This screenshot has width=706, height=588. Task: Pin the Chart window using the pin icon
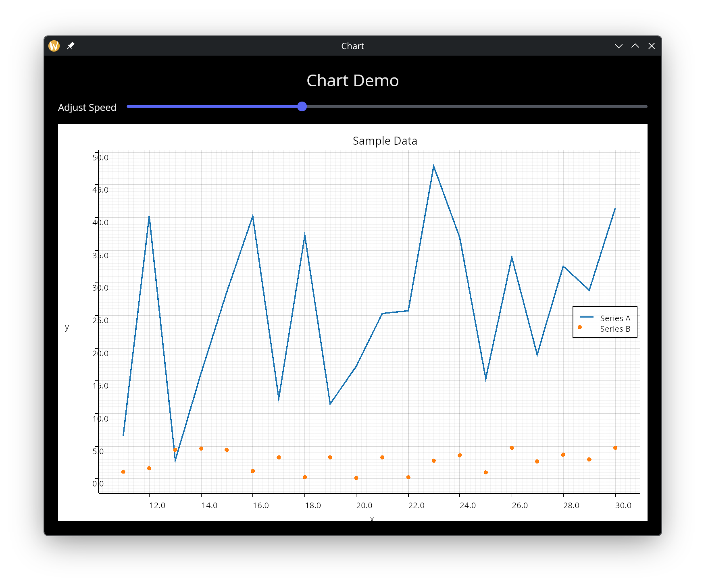tap(70, 46)
